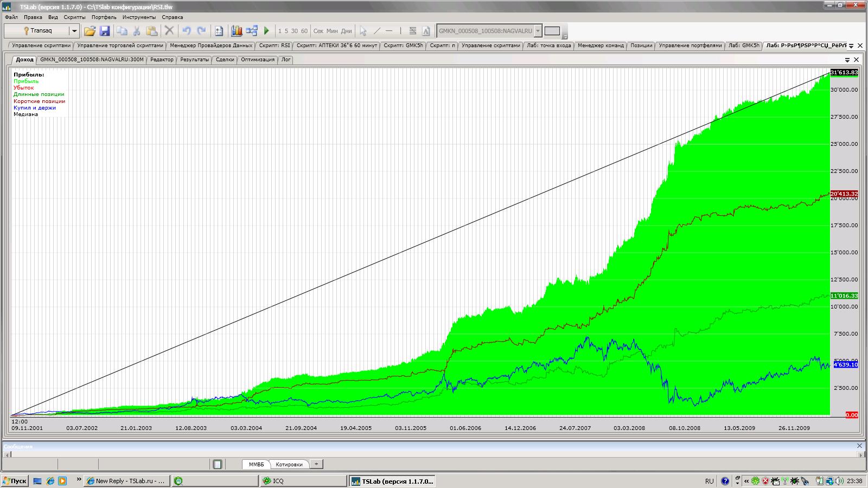Image resolution: width=868 pixels, height=488 pixels.
Task: Switch to the 'Сделки' tab
Action: point(225,60)
